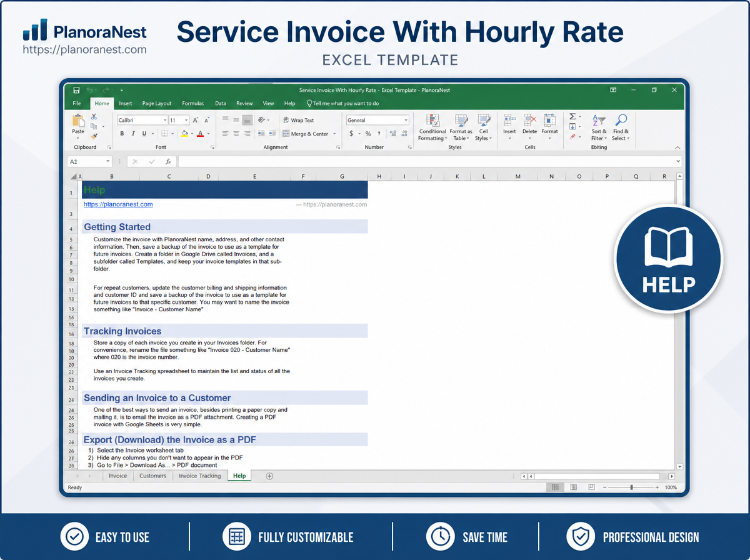The image size is (750, 560).
Task: Open the Cell Styles gallery
Action: (484, 127)
